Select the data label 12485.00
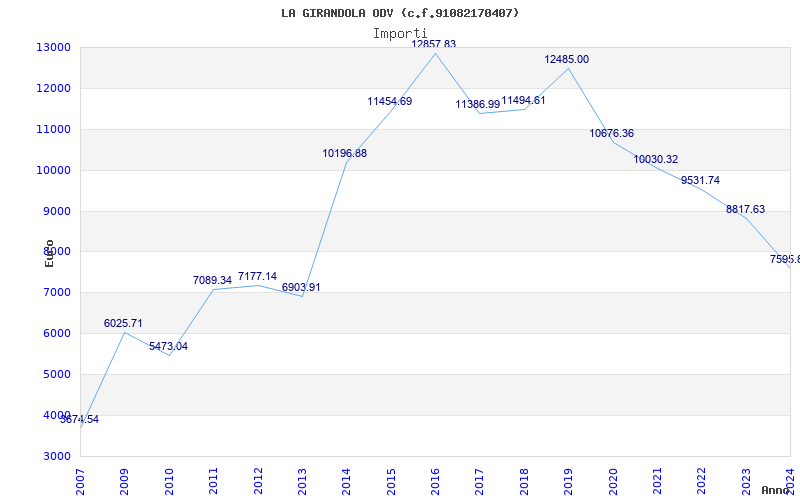 [566, 59]
